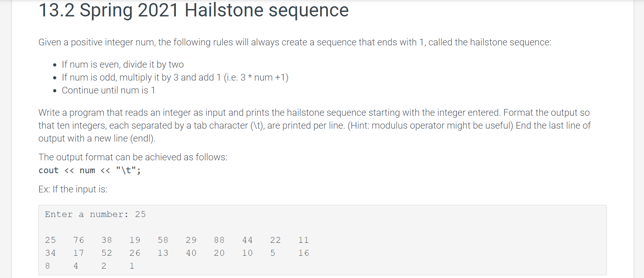Click the "Continue until num is 1" bullet
Viewport: 644px width, 278px height.
109,90
